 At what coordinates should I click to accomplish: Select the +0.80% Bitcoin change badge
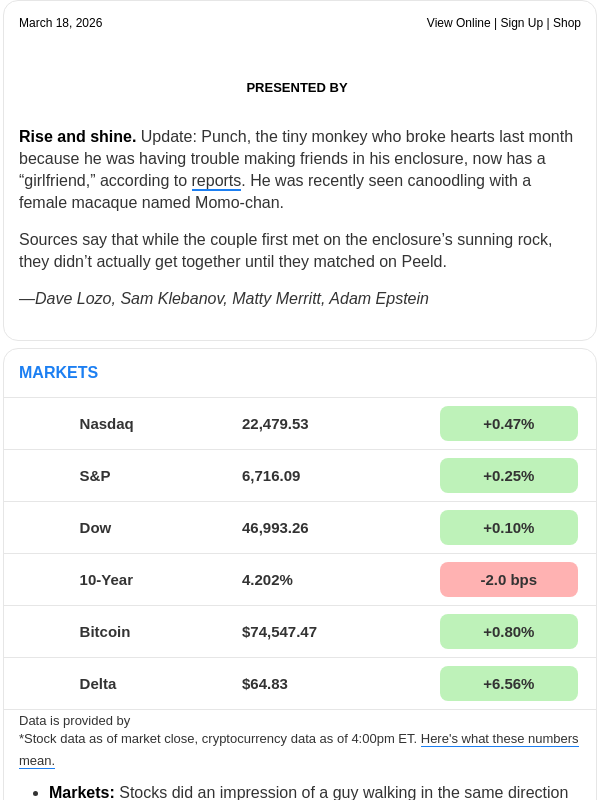508,632
